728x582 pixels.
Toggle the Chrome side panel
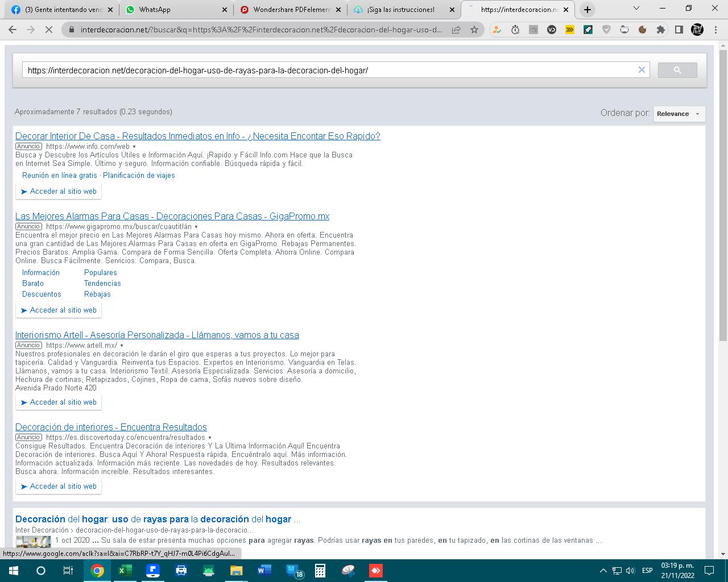pos(679,30)
